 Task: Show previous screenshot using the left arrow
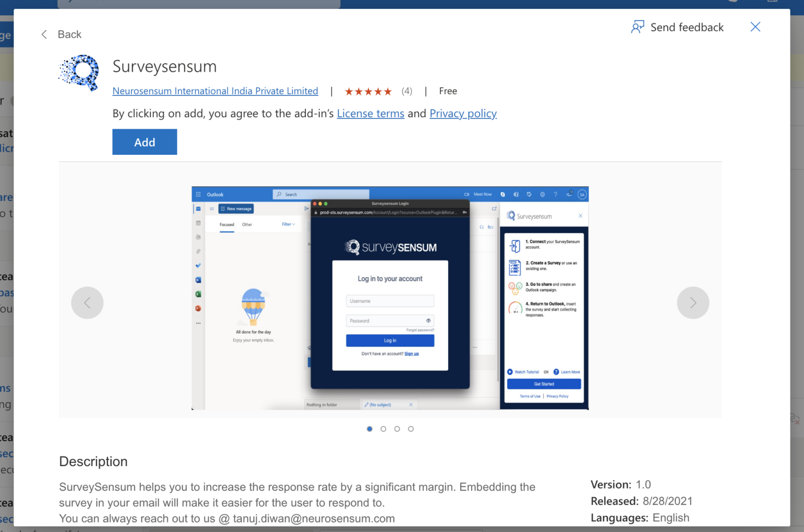pos(87,302)
